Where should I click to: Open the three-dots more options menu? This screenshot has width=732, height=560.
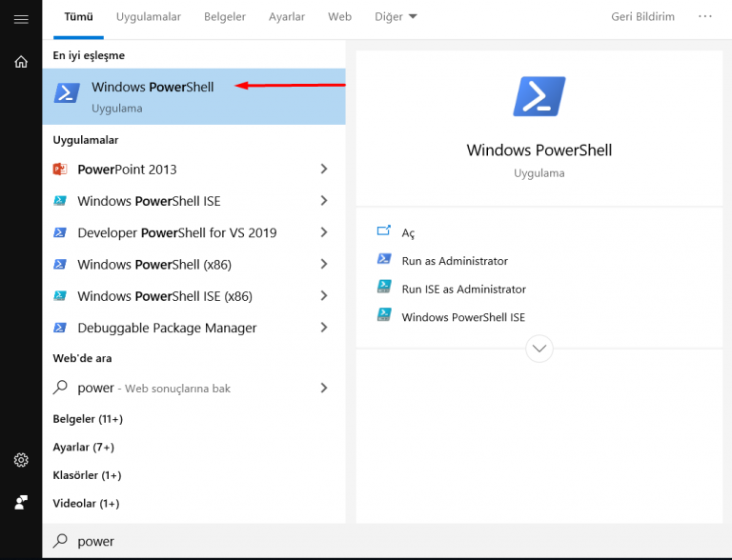(705, 16)
